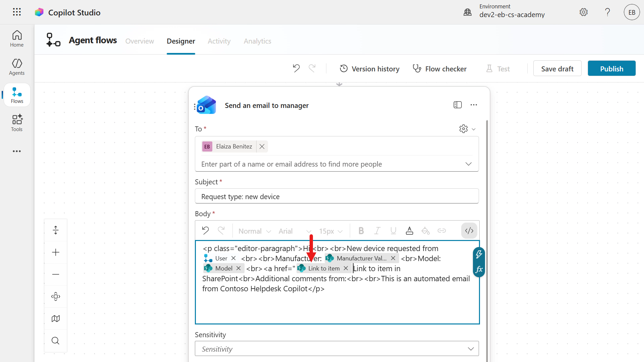Open the font color picker
Viewport: 644px width, 362px height.
[410, 231]
